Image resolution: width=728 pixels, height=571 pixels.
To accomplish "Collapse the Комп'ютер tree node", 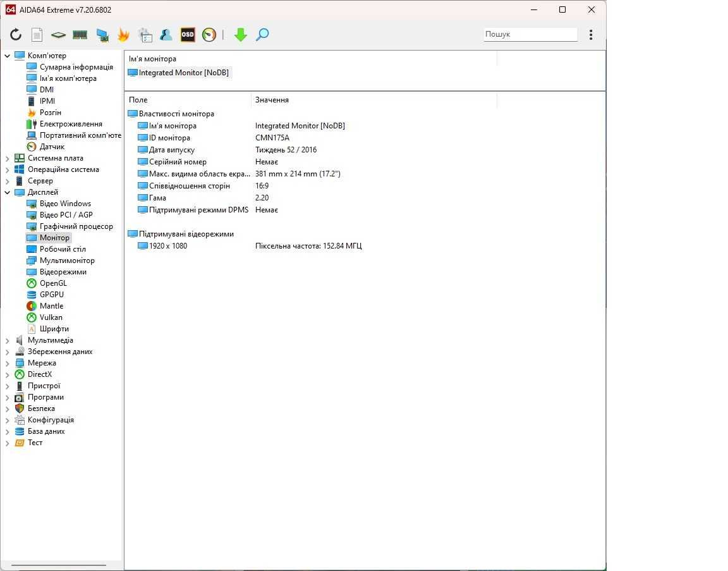I will coord(8,56).
